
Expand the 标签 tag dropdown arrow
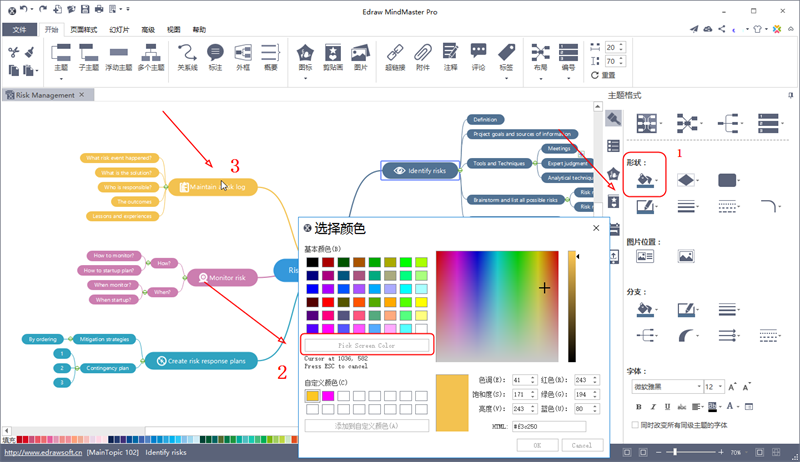[x=506, y=79]
